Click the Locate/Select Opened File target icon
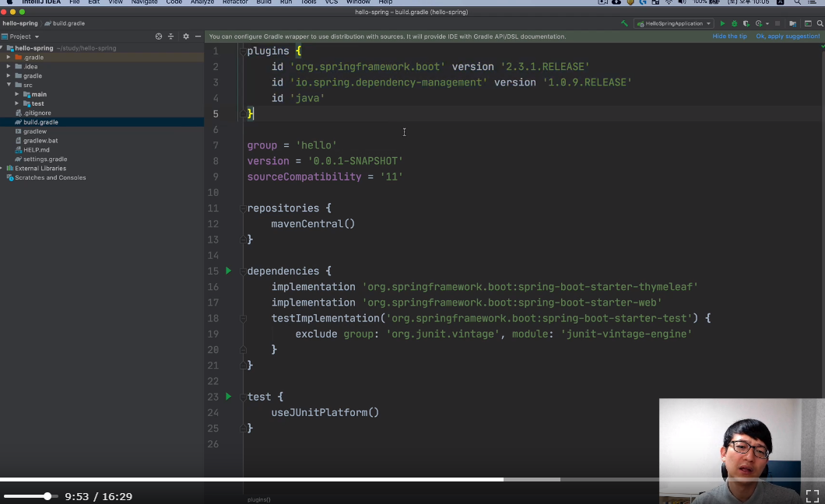The height and width of the screenshot is (504, 825). pos(159,37)
